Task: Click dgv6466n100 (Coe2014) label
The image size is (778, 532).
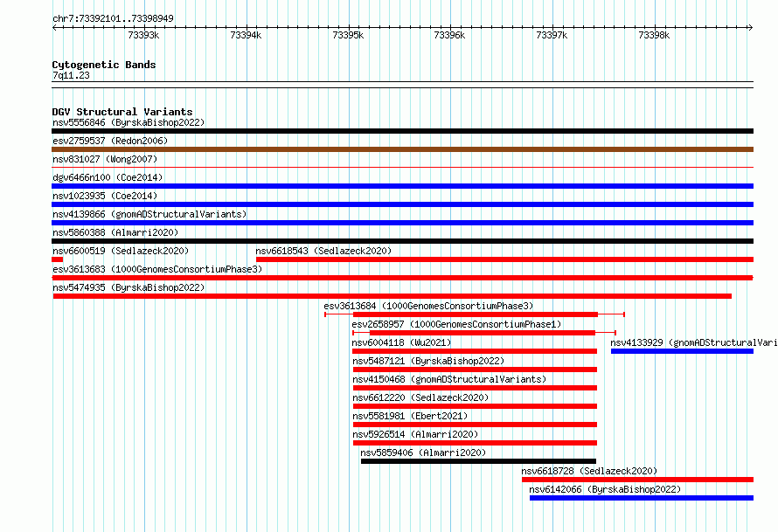Action: tap(108, 177)
